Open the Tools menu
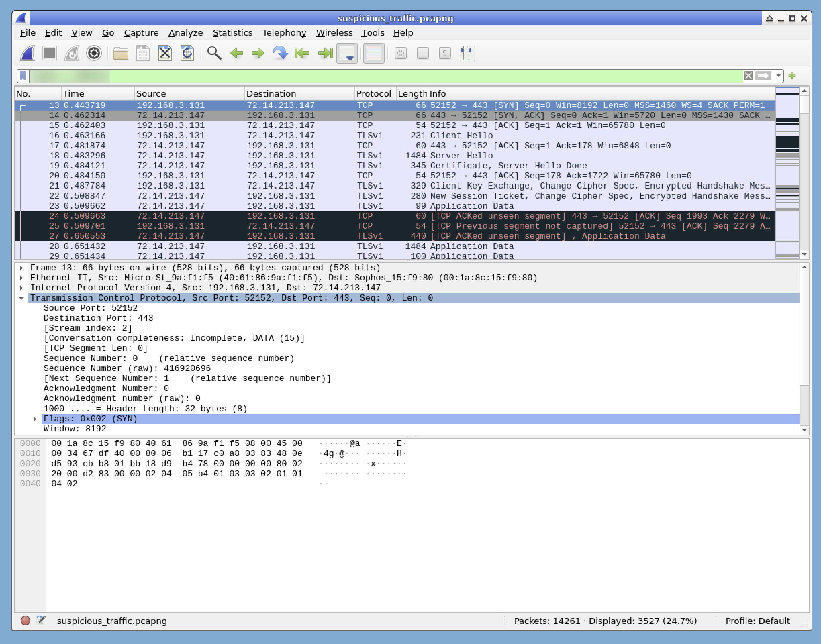Screen dimensions: 821x644 (x=373, y=33)
